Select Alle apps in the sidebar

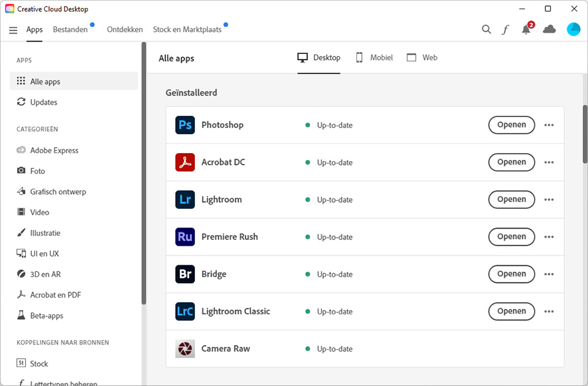click(x=74, y=81)
